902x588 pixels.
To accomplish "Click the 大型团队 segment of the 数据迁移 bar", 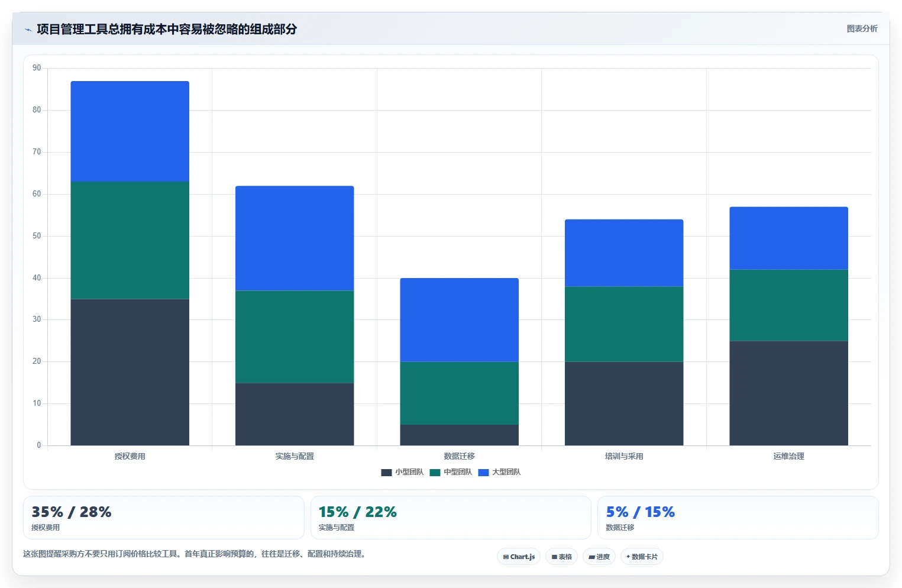I will click(460, 320).
